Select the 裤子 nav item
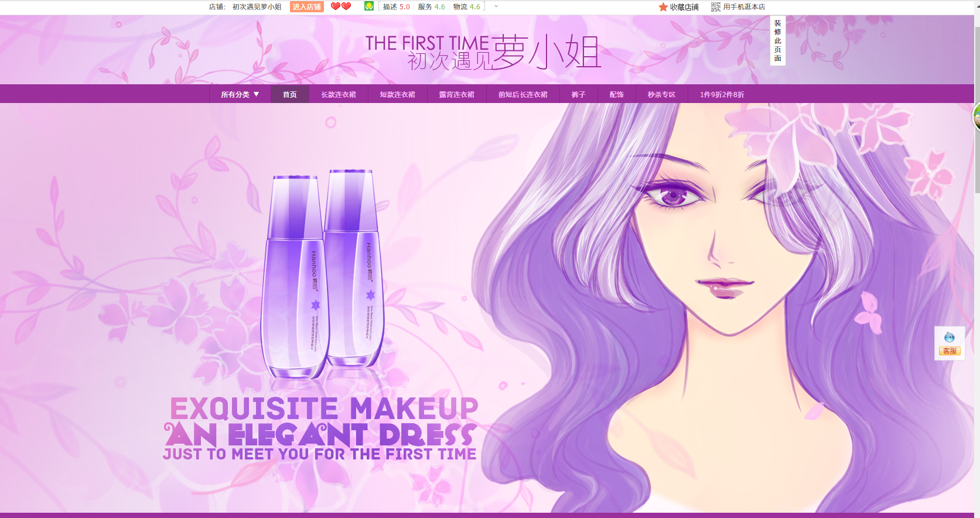The image size is (980, 518). [x=579, y=94]
